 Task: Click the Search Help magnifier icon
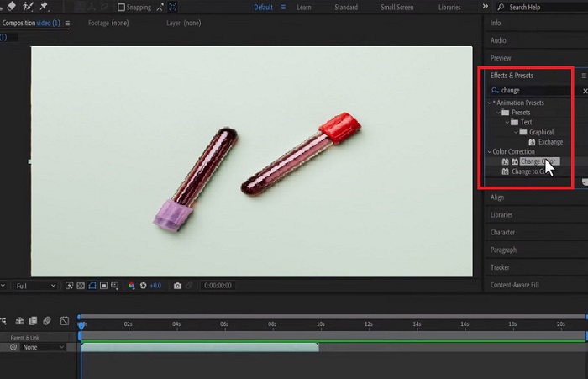point(501,7)
